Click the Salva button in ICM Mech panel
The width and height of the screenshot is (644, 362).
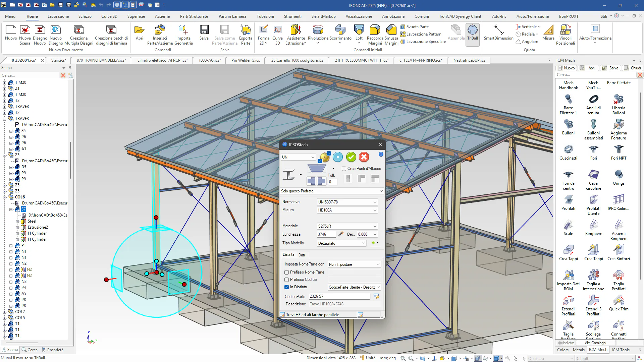[x=610, y=68]
